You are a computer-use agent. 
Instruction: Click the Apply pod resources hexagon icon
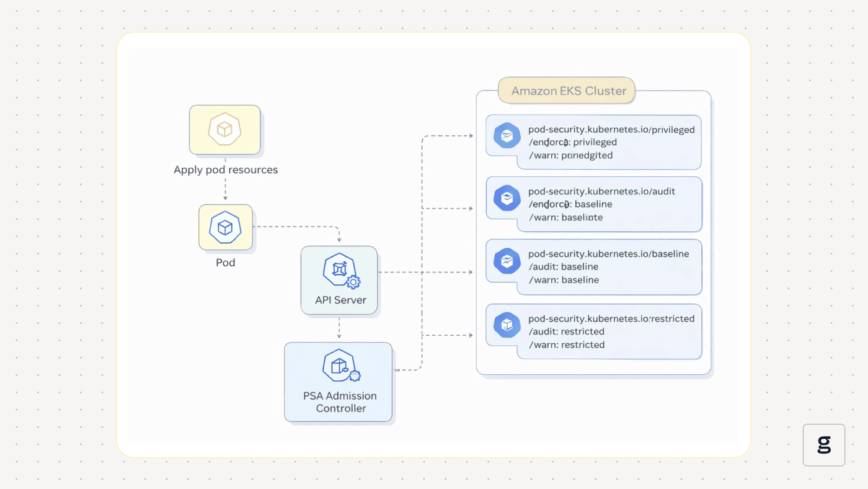[x=224, y=129]
